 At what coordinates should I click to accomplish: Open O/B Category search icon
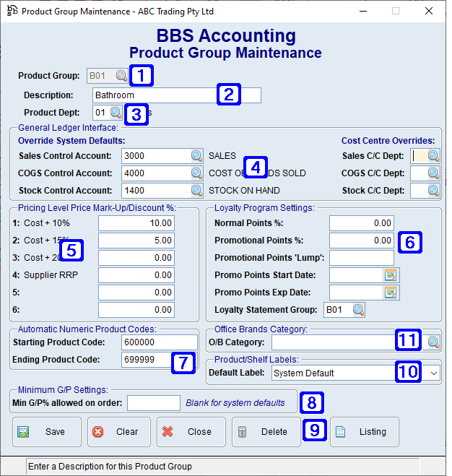[433, 342]
